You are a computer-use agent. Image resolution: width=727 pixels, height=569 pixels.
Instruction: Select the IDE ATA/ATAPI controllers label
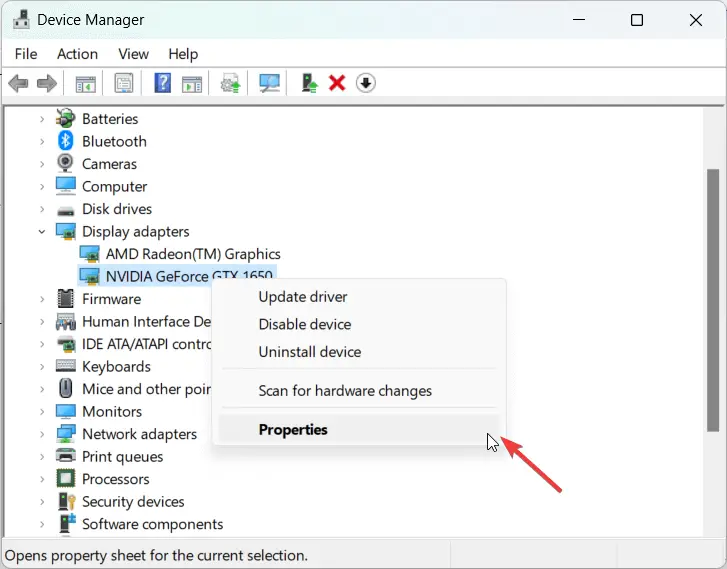tap(147, 344)
